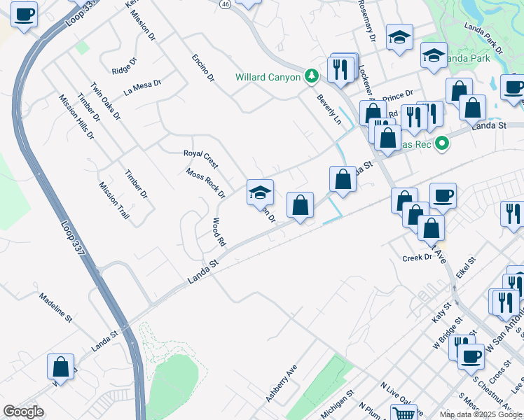Select the coffee marker near S Chestnut Ave

coord(471,356)
